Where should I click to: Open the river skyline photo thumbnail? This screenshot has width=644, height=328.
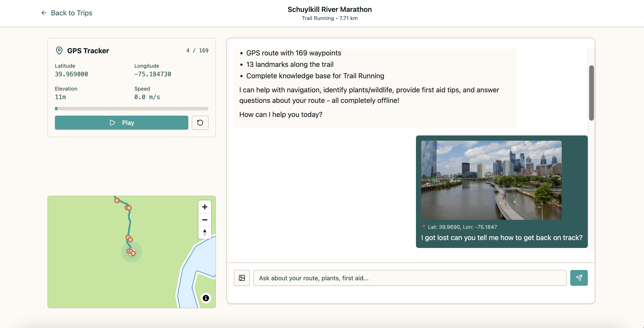[x=491, y=180]
